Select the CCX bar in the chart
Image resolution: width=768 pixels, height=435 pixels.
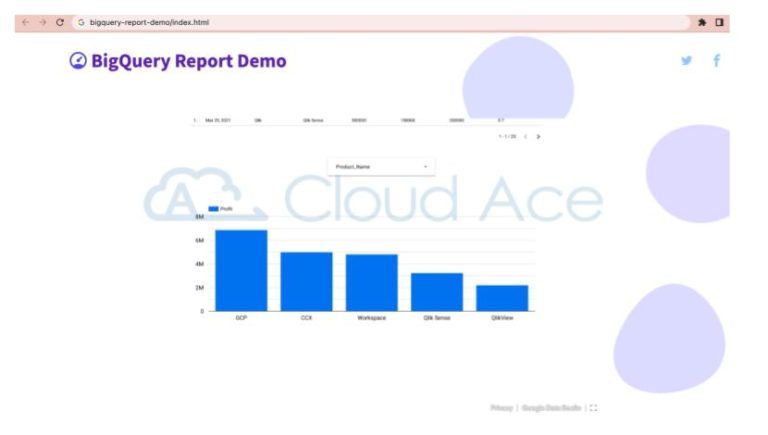coord(307,282)
